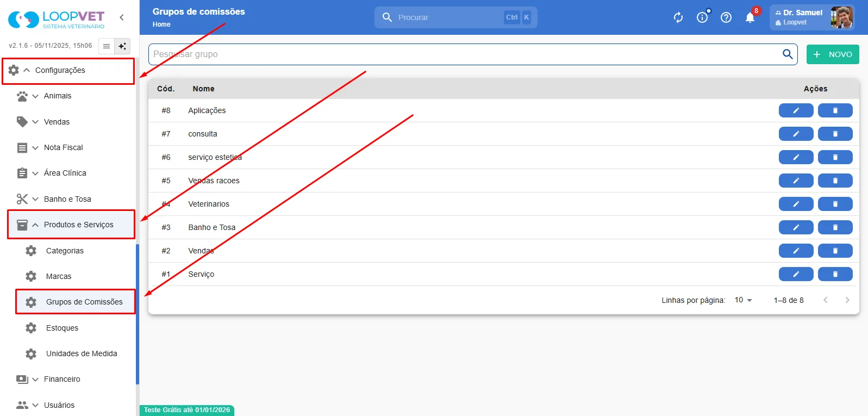Delete the Aplicações group
The height and width of the screenshot is (416, 868).
[835, 110]
